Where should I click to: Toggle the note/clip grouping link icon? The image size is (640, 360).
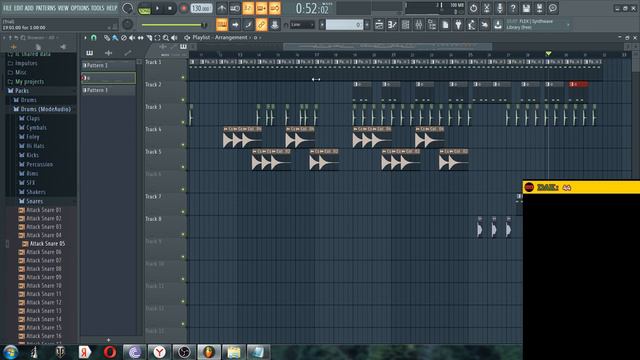tap(261, 25)
